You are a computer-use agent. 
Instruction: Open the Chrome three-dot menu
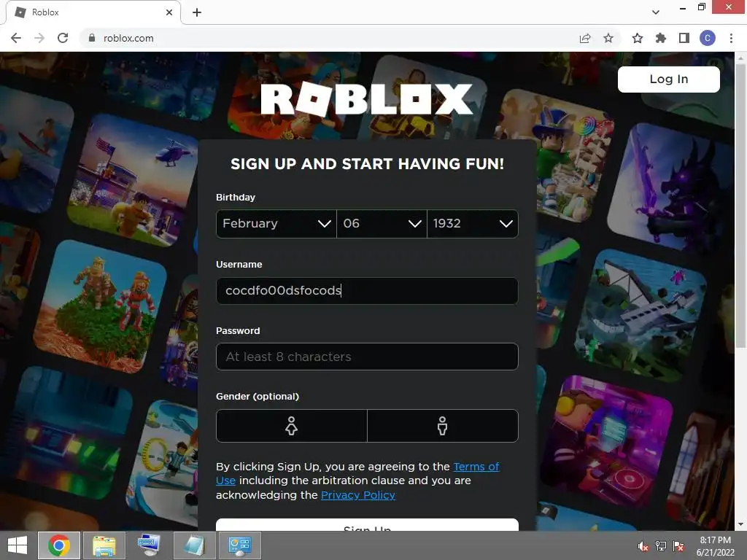731,38
